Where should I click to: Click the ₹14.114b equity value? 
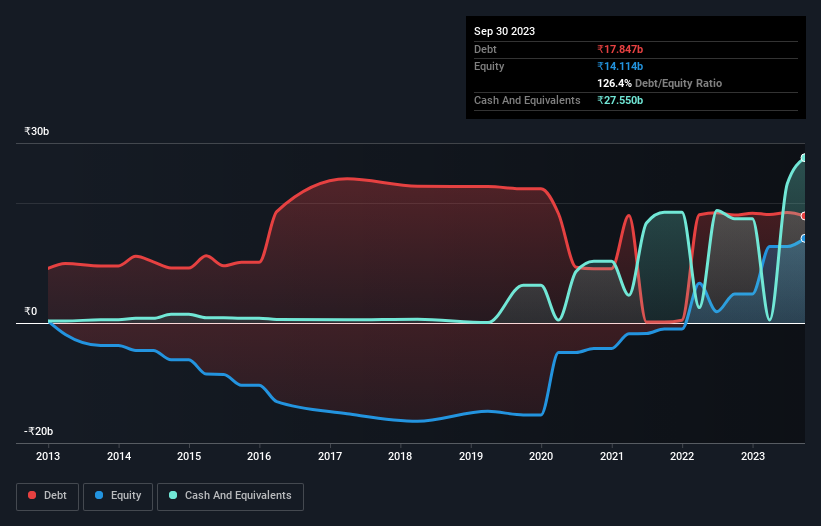tap(620, 66)
